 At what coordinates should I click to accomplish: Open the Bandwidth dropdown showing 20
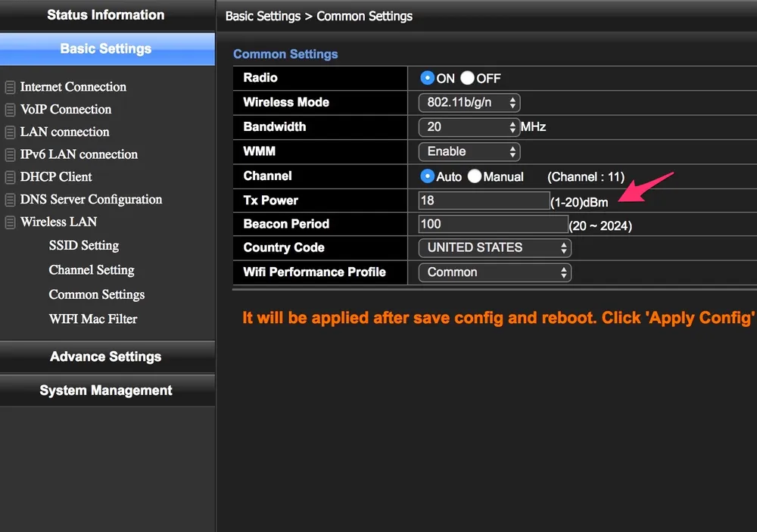[469, 127]
